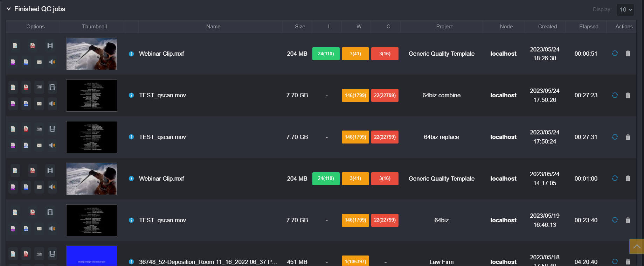644x266 pixels.
Task: Open red 3(16) badge for Webinar 18:26:38
Action: point(385,54)
